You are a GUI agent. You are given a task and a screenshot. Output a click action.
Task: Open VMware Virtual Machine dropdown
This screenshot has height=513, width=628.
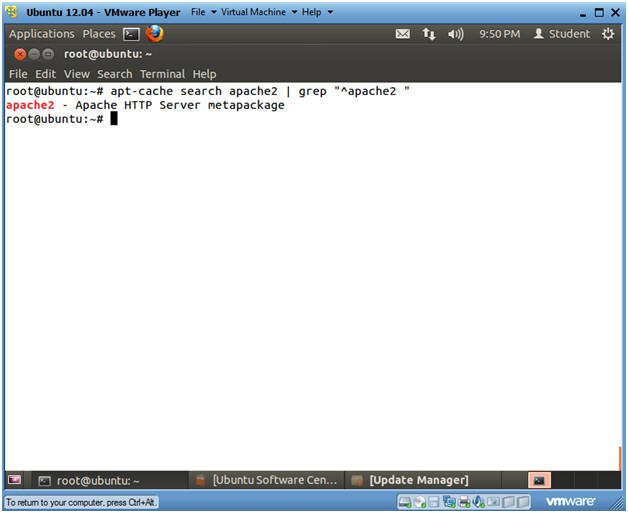click(x=259, y=12)
